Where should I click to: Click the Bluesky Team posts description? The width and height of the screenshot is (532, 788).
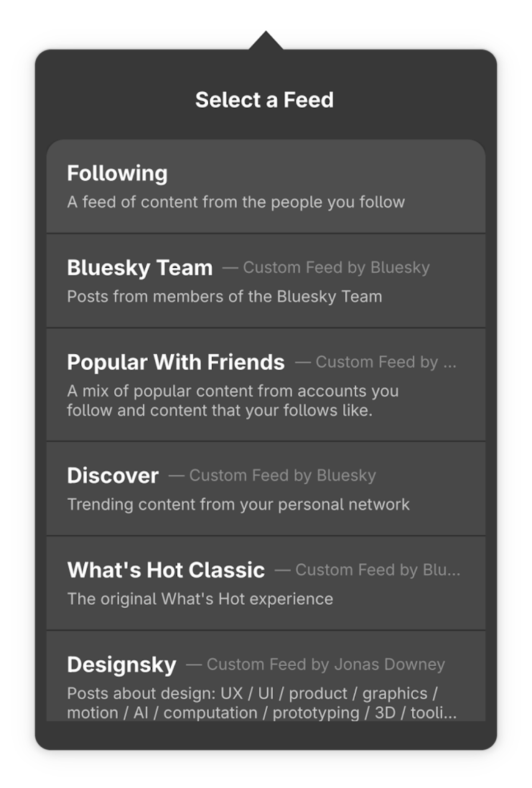(224, 297)
